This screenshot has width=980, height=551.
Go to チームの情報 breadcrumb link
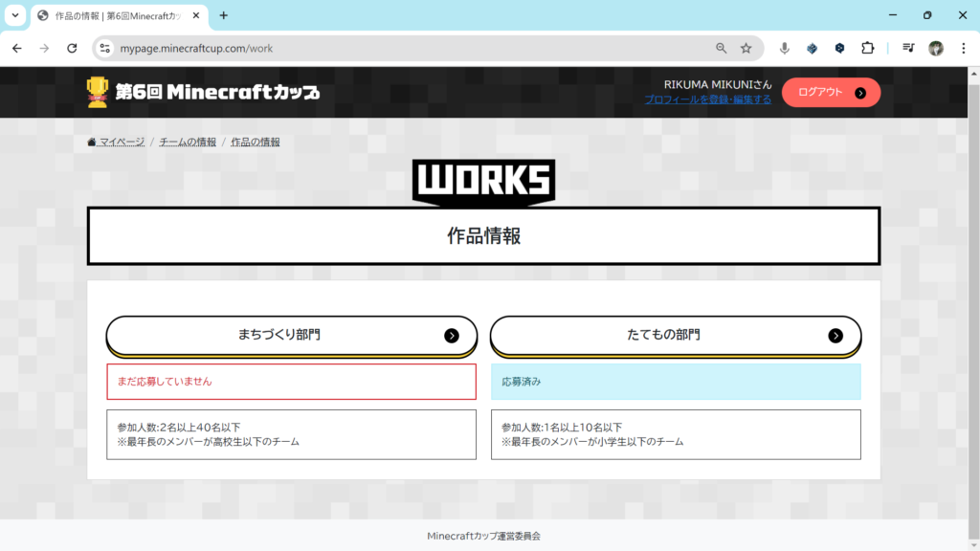(188, 142)
